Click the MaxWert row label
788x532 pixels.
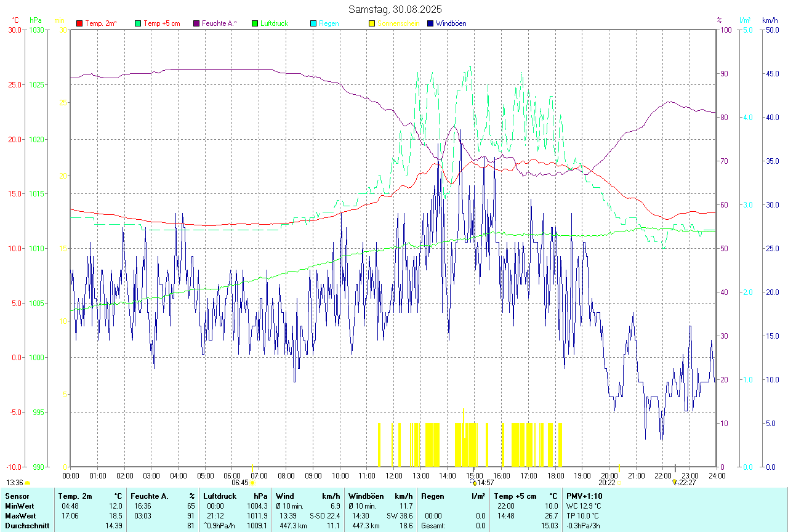(x=20, y=515)
